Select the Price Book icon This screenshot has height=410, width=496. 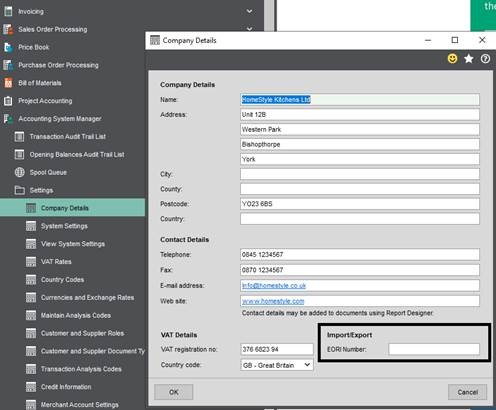pos(8,47)
